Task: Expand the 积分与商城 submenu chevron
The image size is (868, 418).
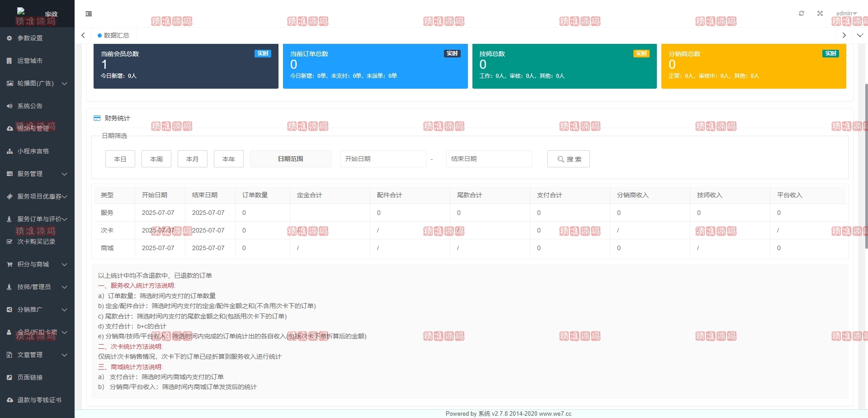Action: click(x=65, y=264)
